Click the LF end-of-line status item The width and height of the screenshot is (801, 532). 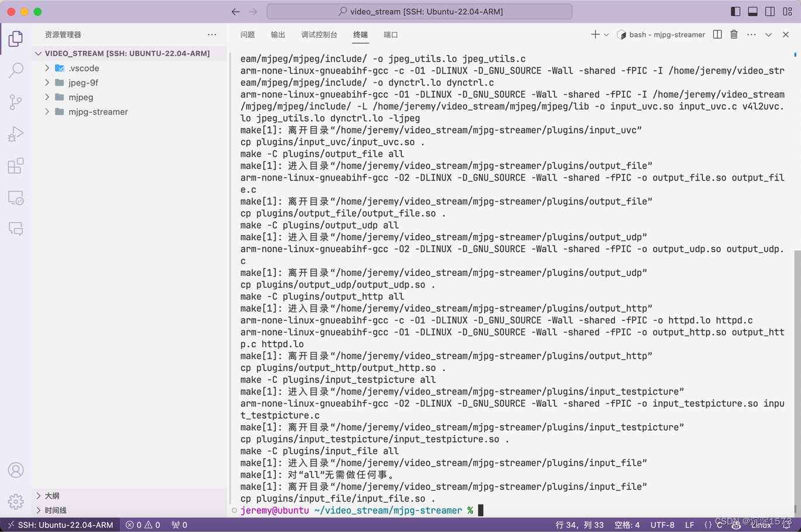689,525
